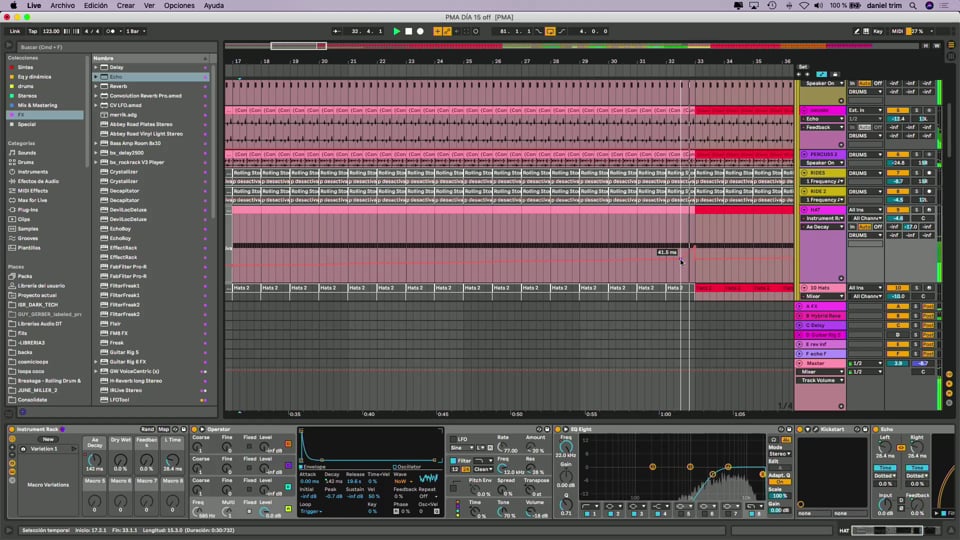Open the macOS Spotlight search icon
The image size is (960, 540).
(913, 6)
